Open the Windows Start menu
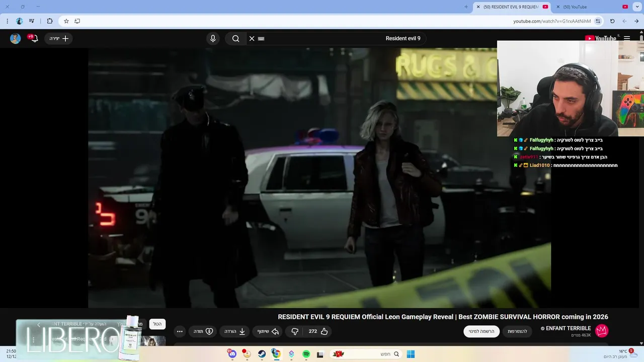644x362 pixels. click(411, 354)
